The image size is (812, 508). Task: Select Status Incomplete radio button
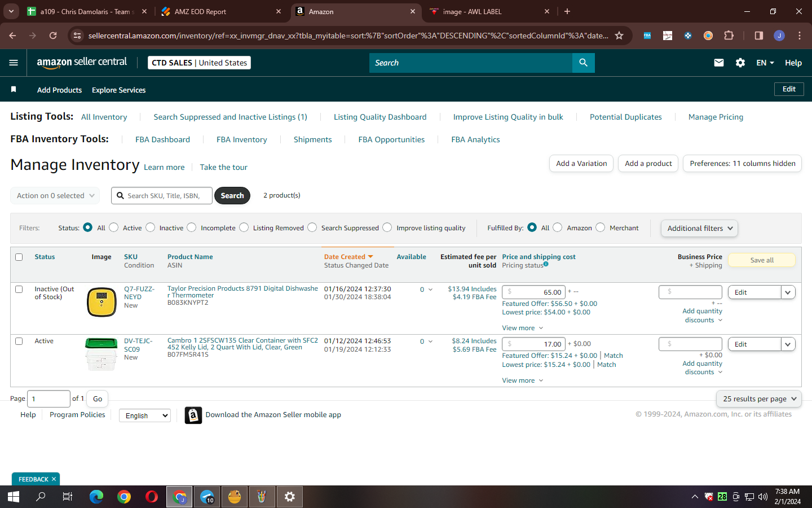tap(192, 227)
